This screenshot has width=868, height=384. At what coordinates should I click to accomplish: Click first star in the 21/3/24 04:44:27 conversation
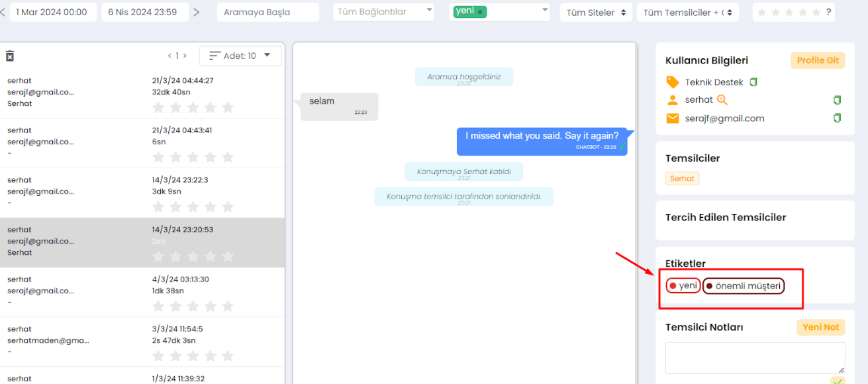(158, 107)
